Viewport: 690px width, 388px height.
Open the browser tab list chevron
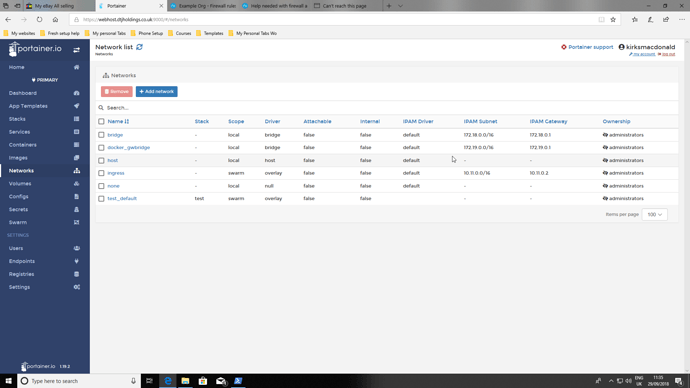tap(400, 6)
